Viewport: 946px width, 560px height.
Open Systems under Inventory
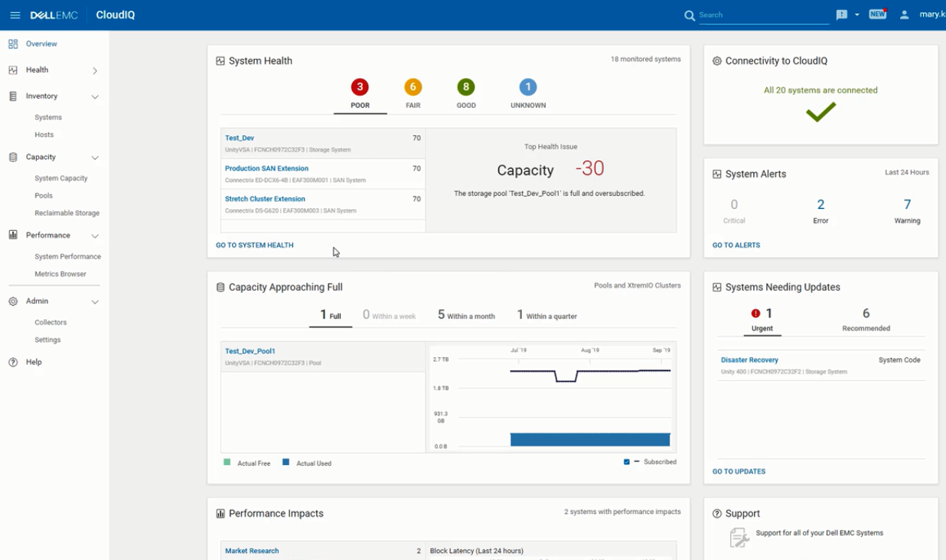click(48, 118)
